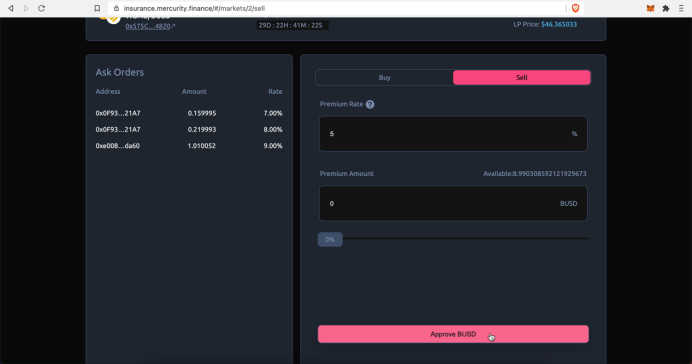Bookmark this page with bookmark icon

coord(98,8)
